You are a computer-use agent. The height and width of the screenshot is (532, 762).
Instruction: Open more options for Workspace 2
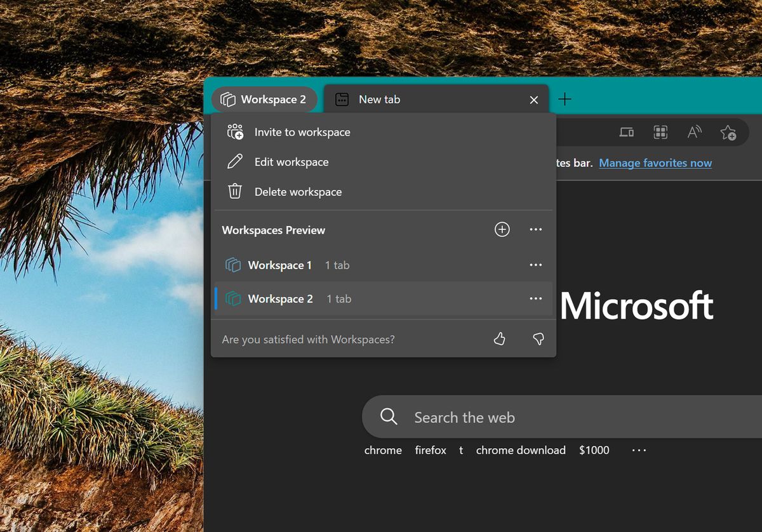tap(535, 298)
